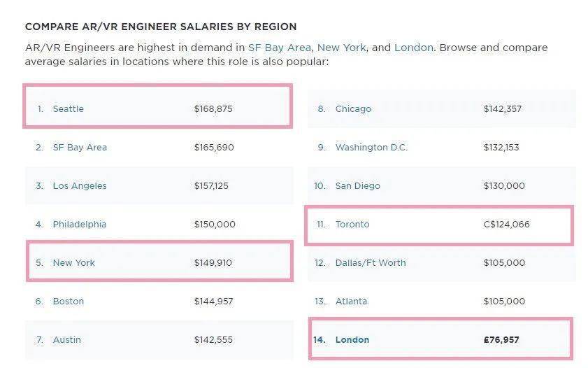Open the Atlanta city link
The image size is (588, 368).
click(351, 302)
